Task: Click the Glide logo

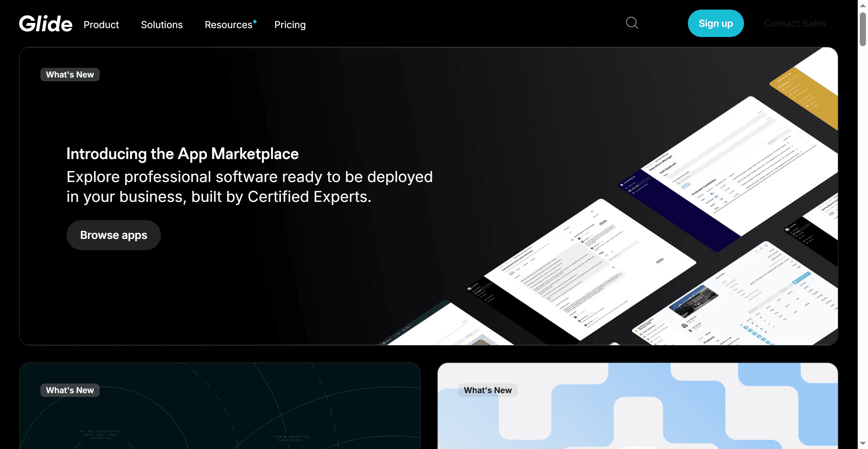Action: point(46,24)
